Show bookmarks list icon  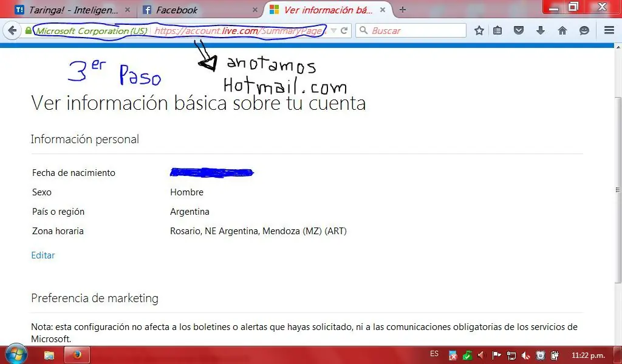[497, 30]
